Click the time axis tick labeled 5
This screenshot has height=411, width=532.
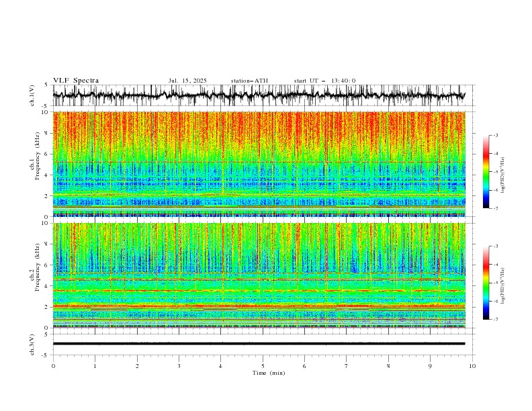click(x=263, y=366)
